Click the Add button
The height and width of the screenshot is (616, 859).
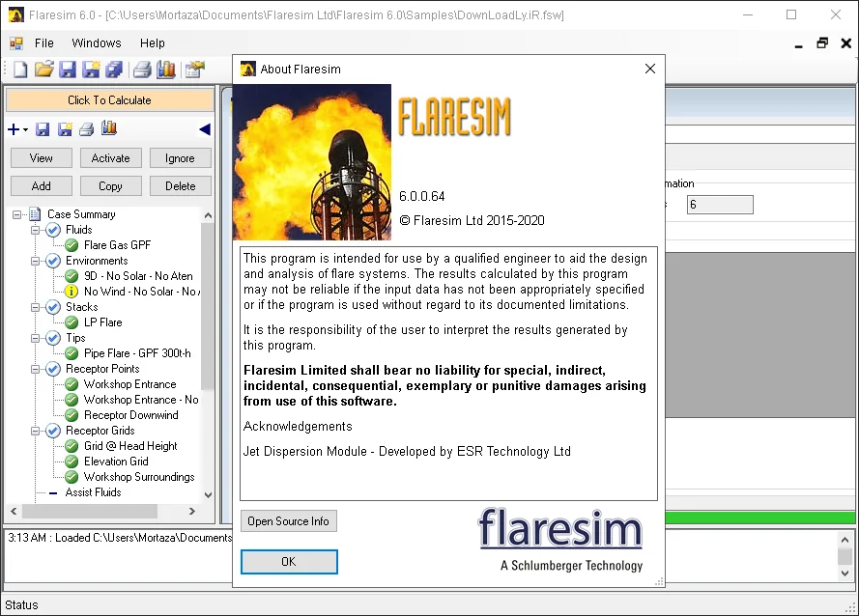[x=42, y=186]
